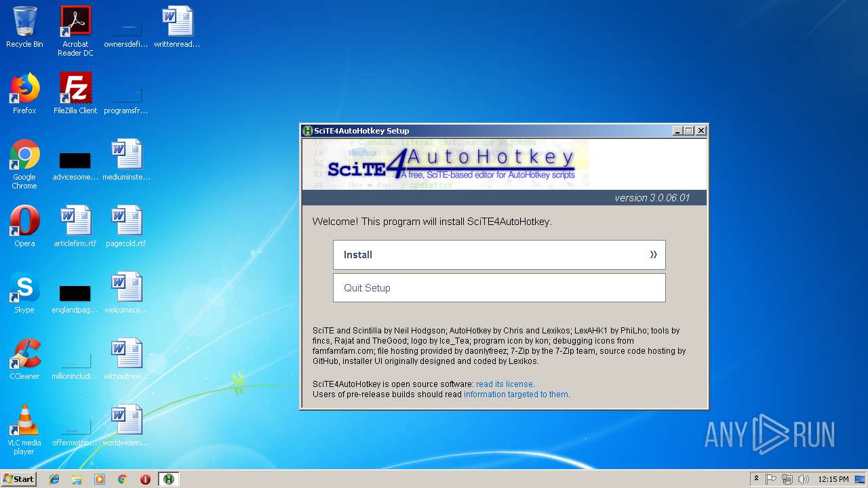Open the network status tray icon
Screen dimensions: 868x488
[787, 479]
